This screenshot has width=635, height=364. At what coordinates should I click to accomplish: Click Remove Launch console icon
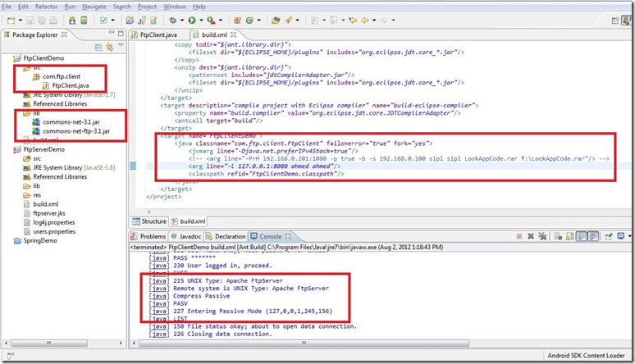click(531, 236)
